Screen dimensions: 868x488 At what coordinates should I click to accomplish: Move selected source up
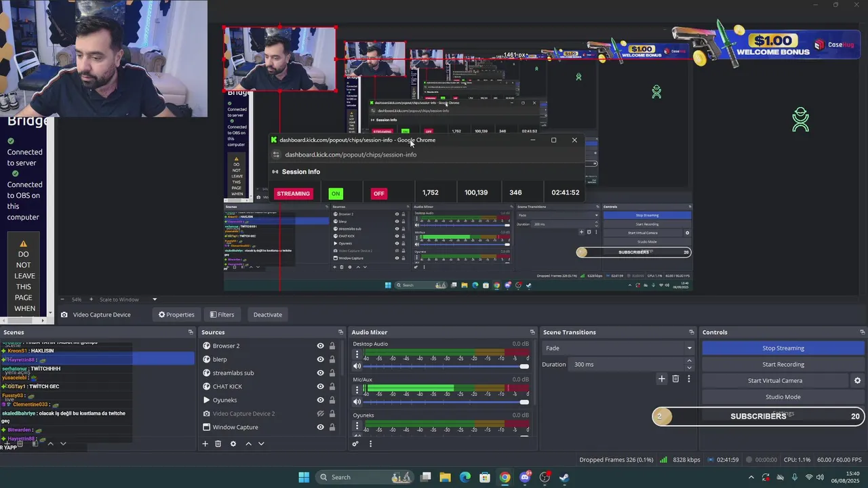pyautogui.click(x=248, y=444)
